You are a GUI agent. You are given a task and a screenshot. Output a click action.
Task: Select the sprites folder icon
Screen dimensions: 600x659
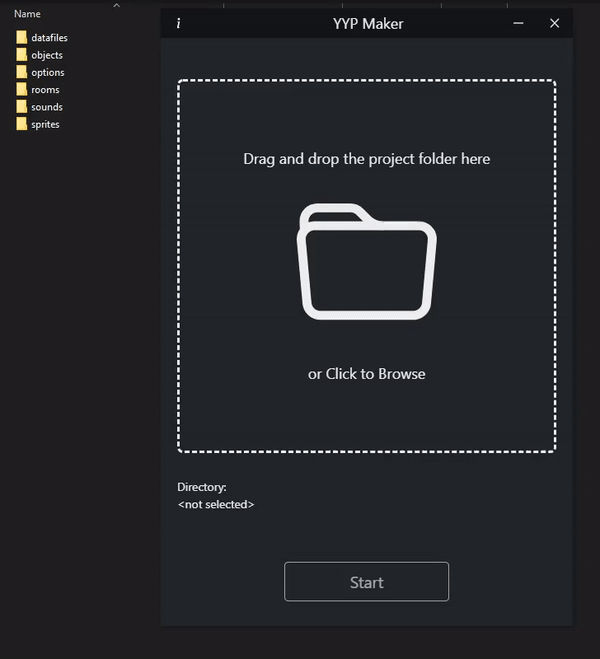pos(21,124)
